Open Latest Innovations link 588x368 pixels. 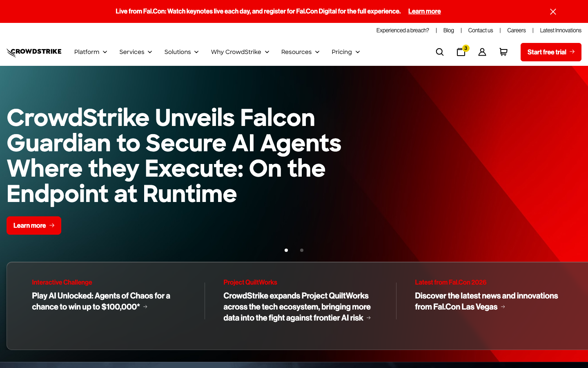560,30
